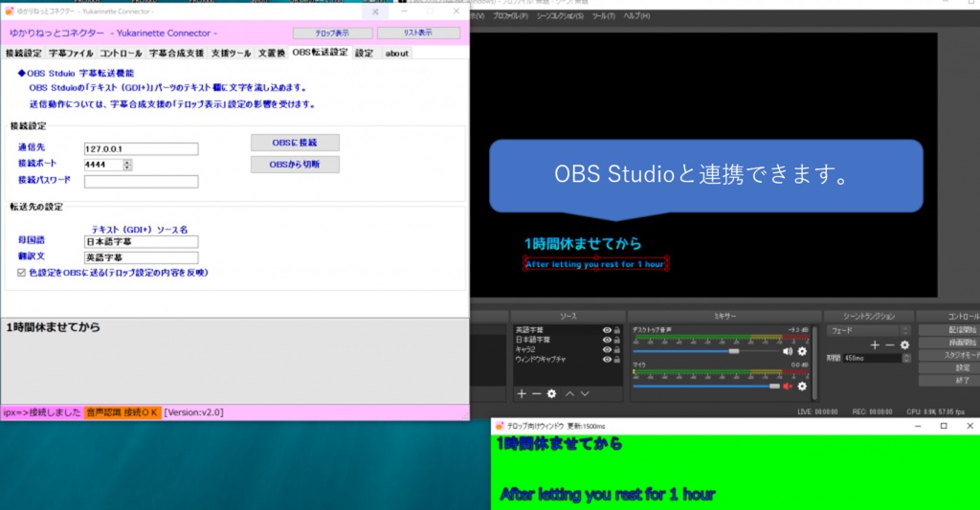Toggle visibility of the キャラ2 source
980x510 pixels.
pos(606,349)
